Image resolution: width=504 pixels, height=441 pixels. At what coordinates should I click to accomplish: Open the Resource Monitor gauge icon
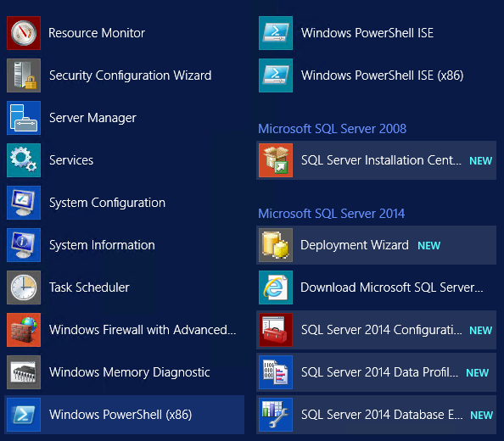tap(24, 33)
